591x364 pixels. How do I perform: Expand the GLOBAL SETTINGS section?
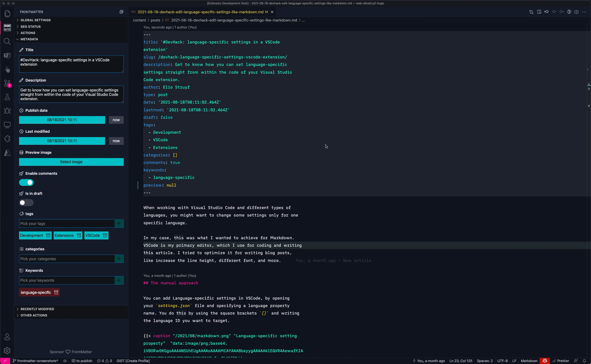click(36, 20)
